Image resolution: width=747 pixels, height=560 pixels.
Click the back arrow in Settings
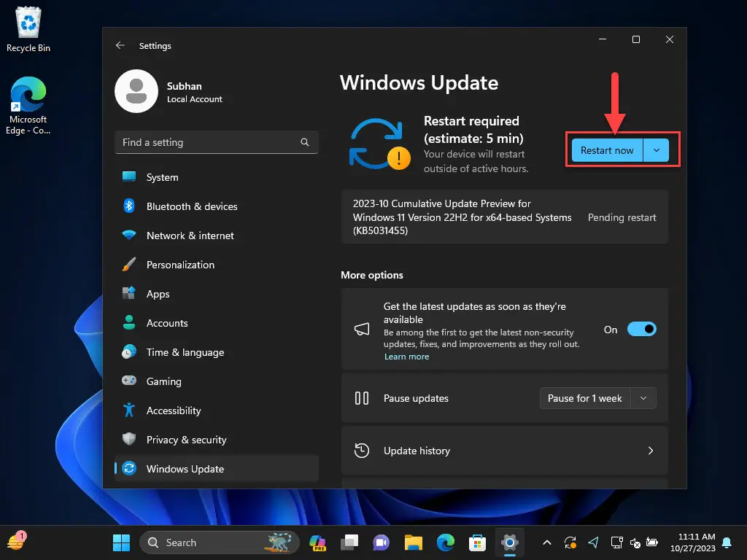pyautogui.click(x=120, y=45)
